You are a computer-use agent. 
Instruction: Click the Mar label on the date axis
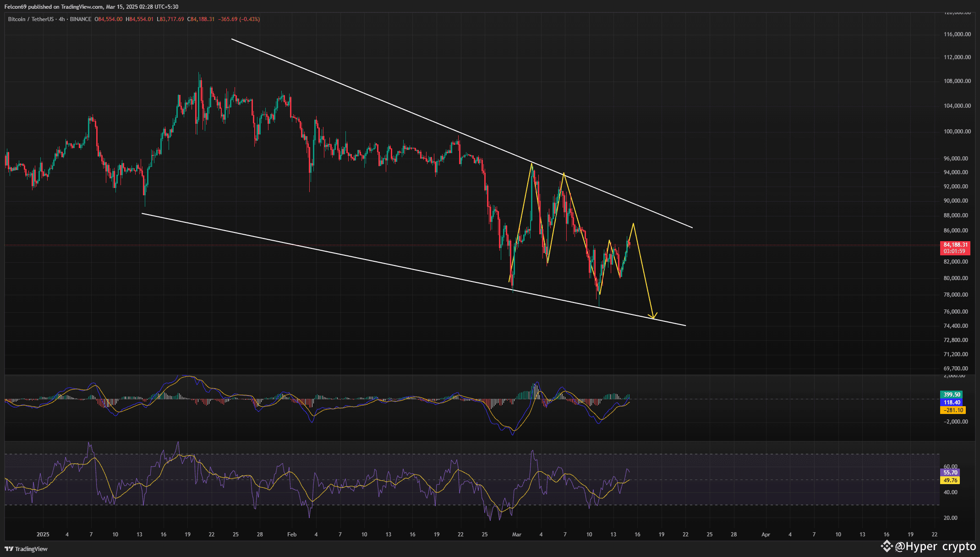517,535
